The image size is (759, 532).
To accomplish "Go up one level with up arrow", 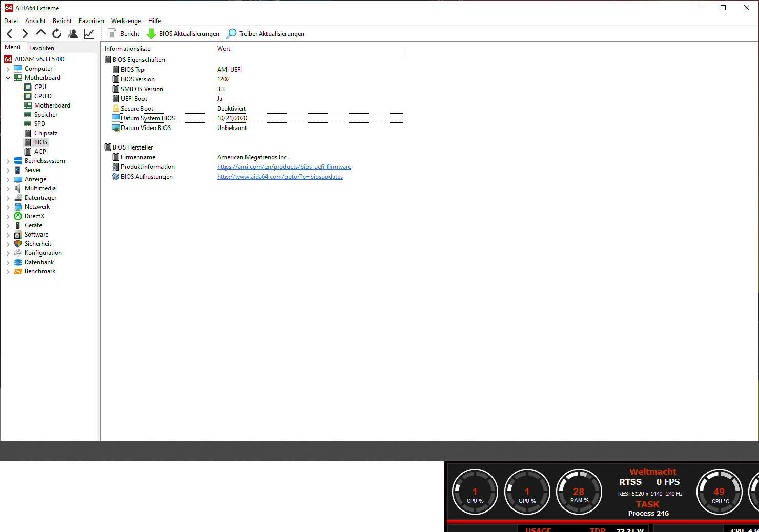I will (41, 33).
